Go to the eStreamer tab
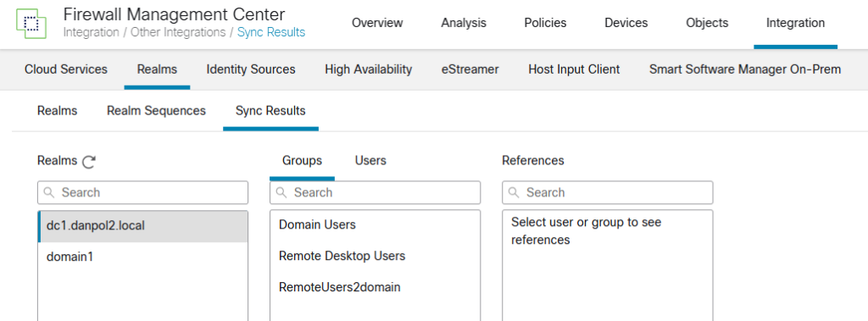Screen dimensions: 868x321 click(x=470, y=69)
